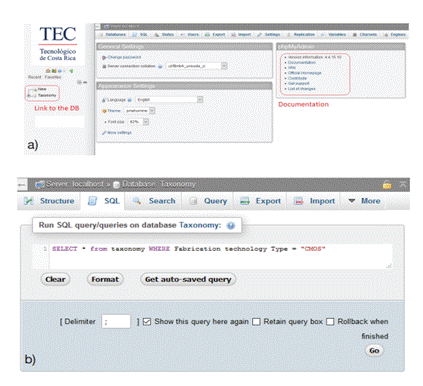The height and width of the screenshot is (386, 423).
Task: Open the More dropdown menu
Action: tap(364, 201)
